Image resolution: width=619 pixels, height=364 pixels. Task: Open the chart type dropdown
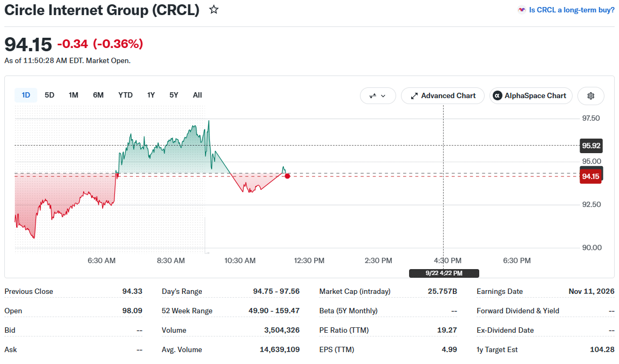(378, 96)
